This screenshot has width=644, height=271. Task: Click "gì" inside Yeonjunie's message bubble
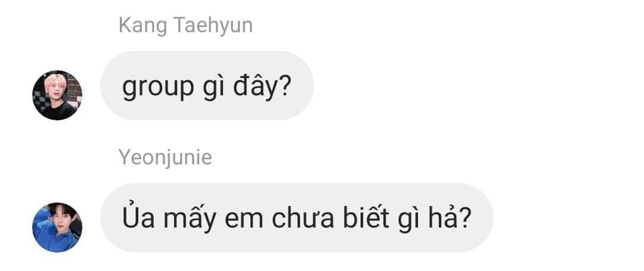point(408,220)
